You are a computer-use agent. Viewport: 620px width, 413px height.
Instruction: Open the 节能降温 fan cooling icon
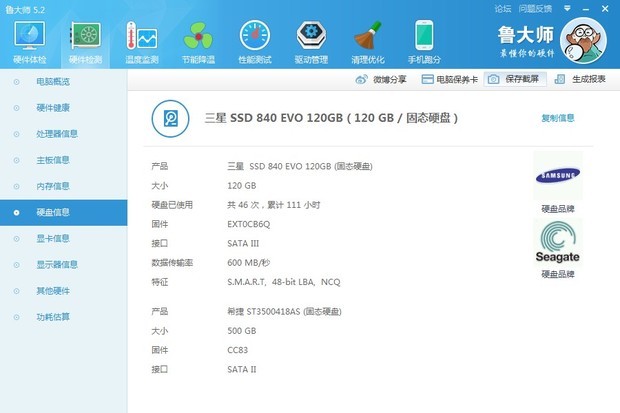[198, 39]
